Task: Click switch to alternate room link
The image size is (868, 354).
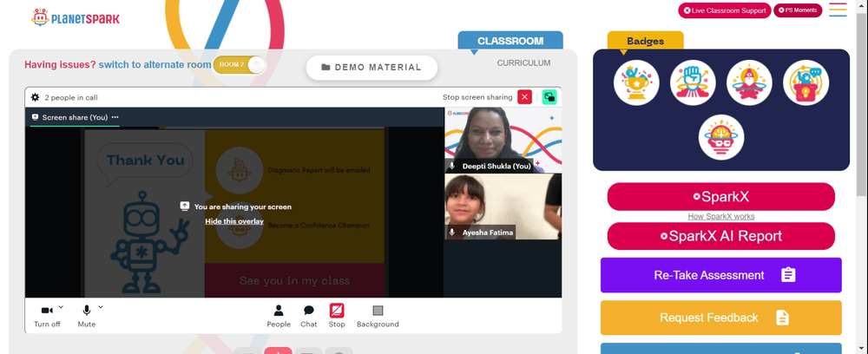Action: (x=155, y=65)
